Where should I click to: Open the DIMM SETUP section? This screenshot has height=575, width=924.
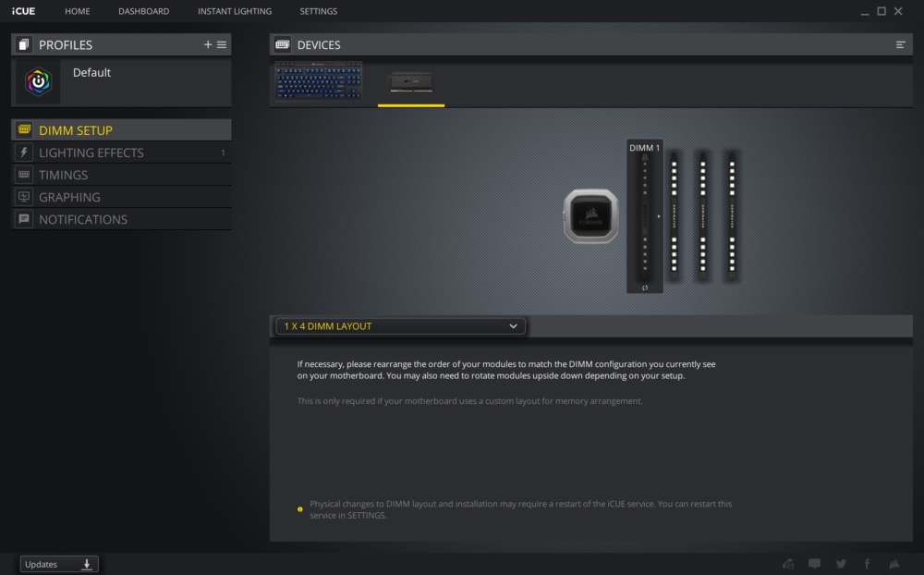point(121,130)
